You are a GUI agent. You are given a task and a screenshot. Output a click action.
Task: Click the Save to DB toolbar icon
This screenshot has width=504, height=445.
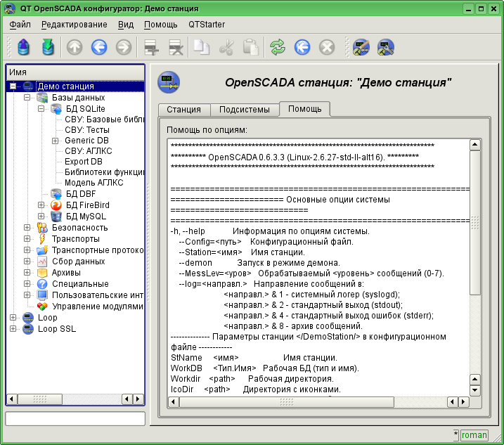(48, 48)
